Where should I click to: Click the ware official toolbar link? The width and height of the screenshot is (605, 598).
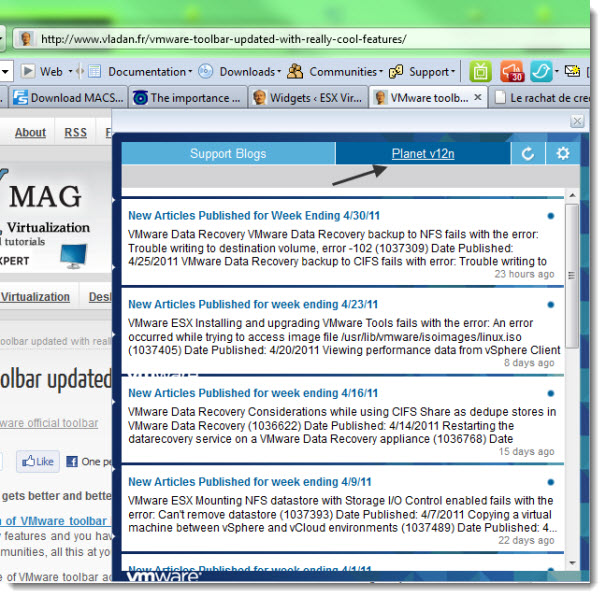[x=49, y=423]
